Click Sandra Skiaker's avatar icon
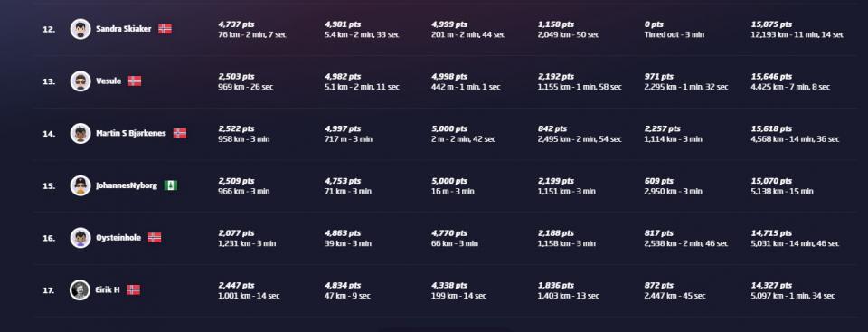Image resolution: width=868 pixels, height=332 pixels. point(80,29)
